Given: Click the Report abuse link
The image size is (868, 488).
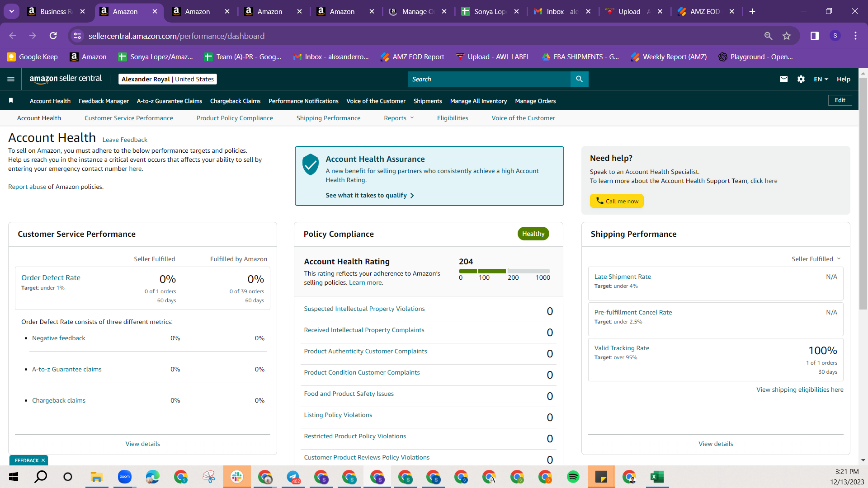Looking at the screenshot, I should [x=27, y=187].
